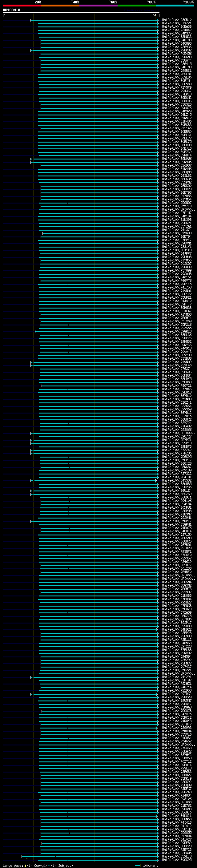Click the white query sequence bar
Screen dimensions: 197x868
pyautogui.click(x=81, y=12)
